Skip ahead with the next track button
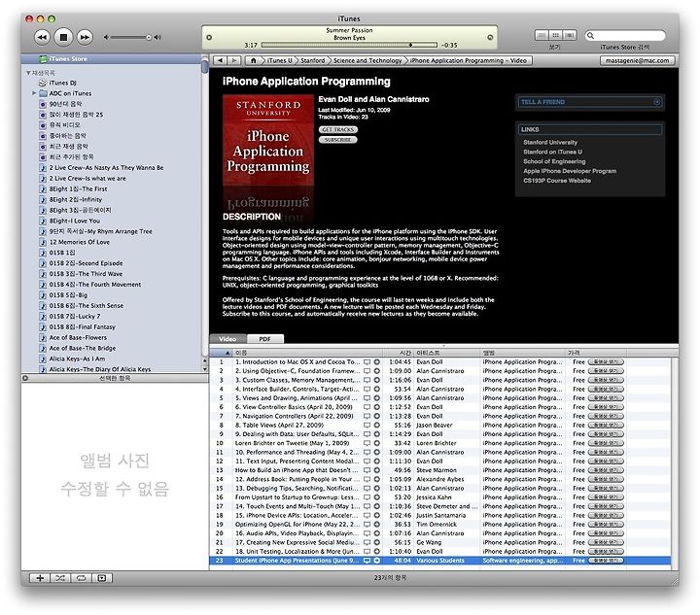700x615 pixels. [x=85, y=38]
